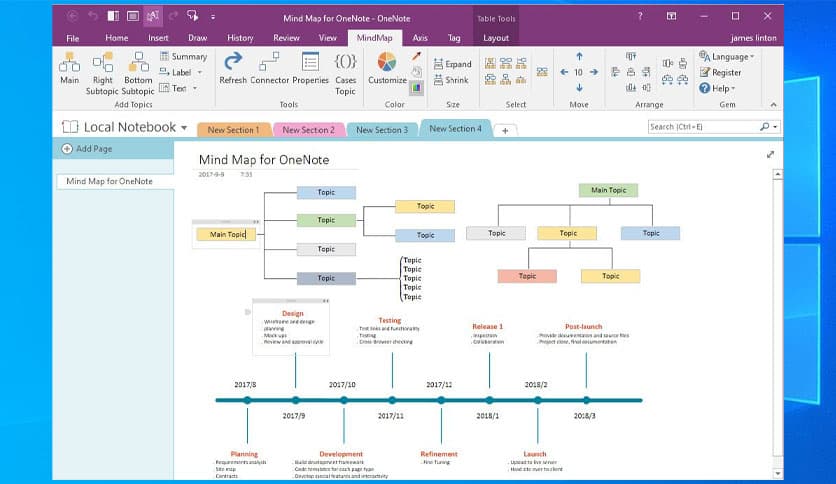Screen dimensions: 836x484
Task: Open the File menu
Action: 73,38
